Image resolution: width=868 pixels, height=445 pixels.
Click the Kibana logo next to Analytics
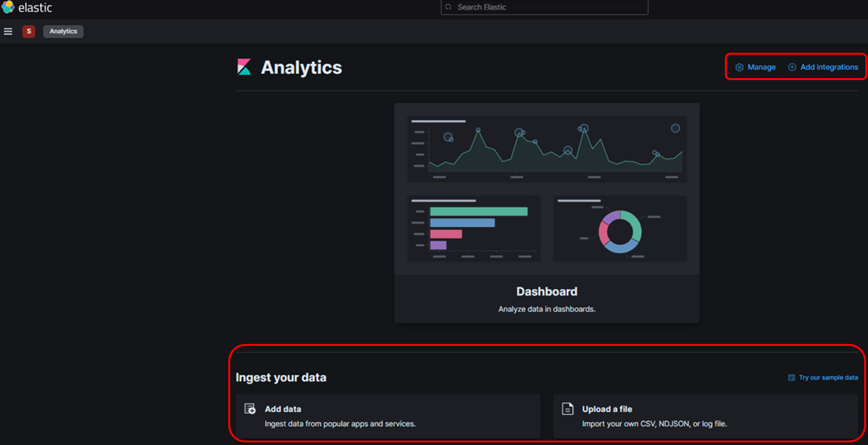point(244,67)
